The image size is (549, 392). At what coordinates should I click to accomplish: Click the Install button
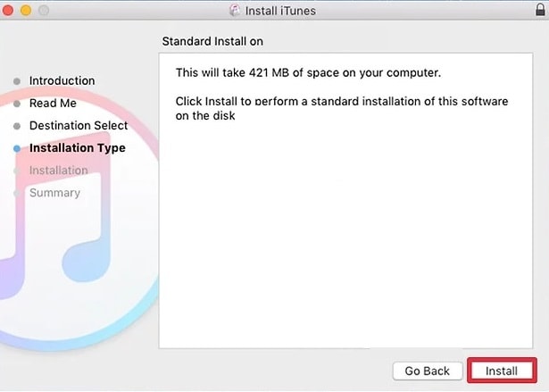tap(502, 371)
